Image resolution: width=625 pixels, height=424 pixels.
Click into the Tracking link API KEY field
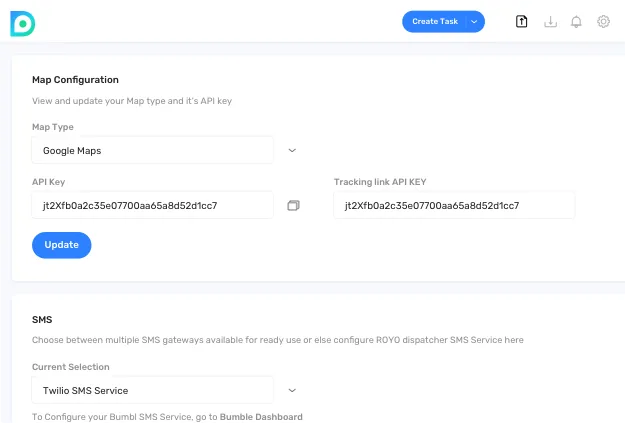(454, 205)
